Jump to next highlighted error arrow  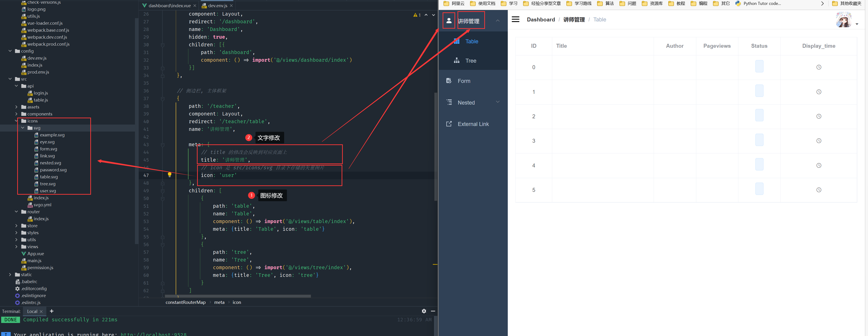(434, 15)
